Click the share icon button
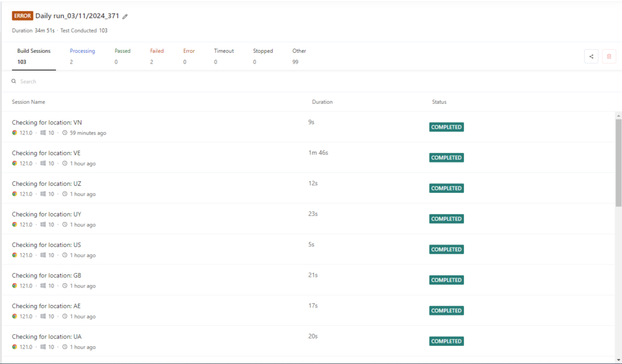 [591, 56]
